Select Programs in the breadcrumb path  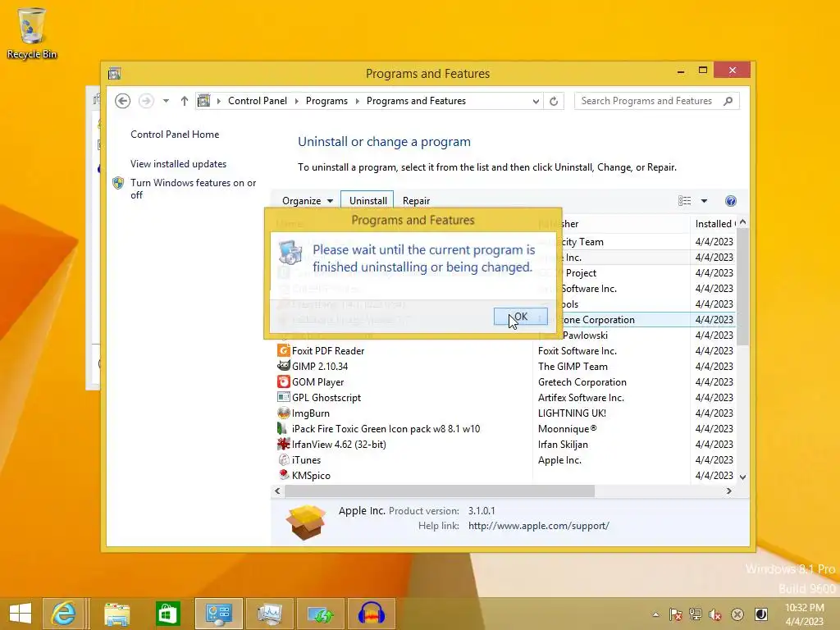coord(326,101)
